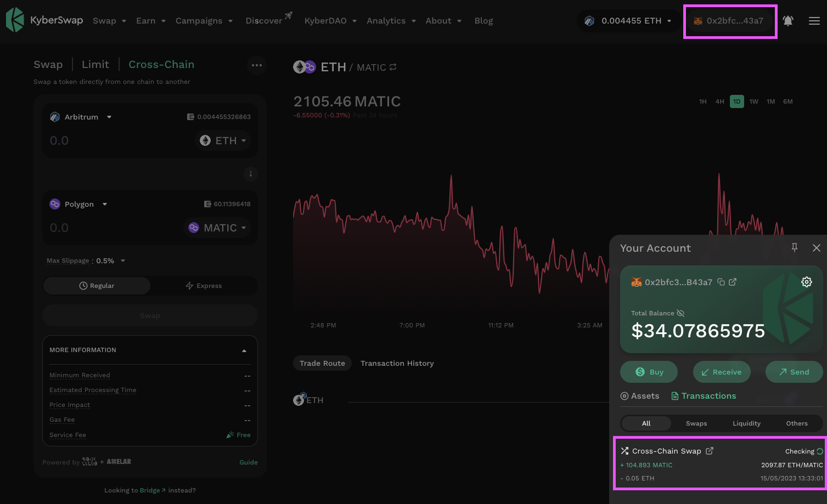Click the notification bell icon
This screenshot has width=827, height=504.
point(788,21)
